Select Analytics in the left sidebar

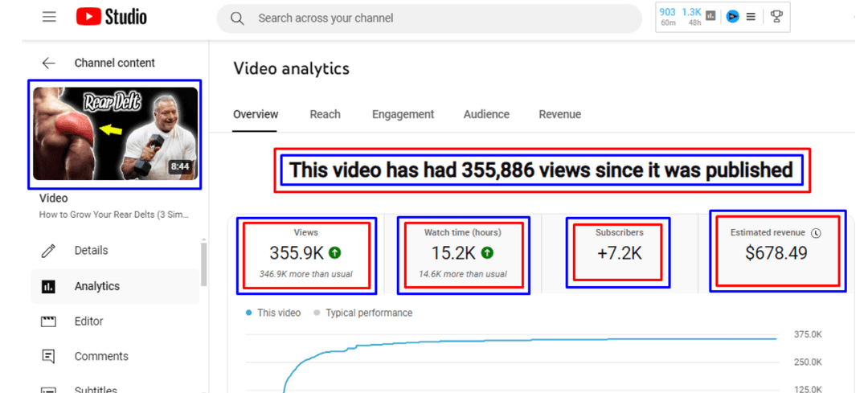[96, 286]
